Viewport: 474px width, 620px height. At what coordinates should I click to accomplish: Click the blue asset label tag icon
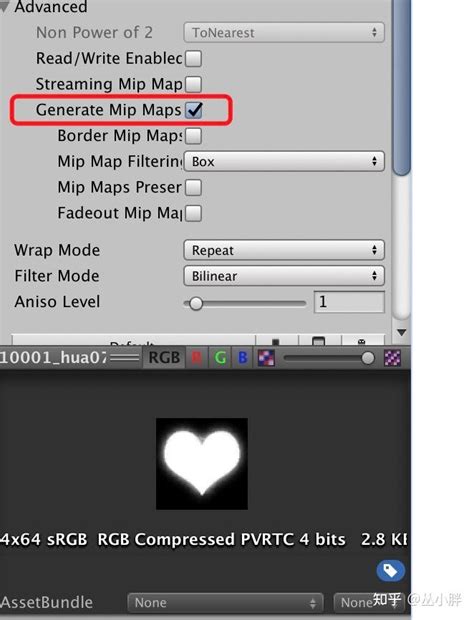(391, 571)
